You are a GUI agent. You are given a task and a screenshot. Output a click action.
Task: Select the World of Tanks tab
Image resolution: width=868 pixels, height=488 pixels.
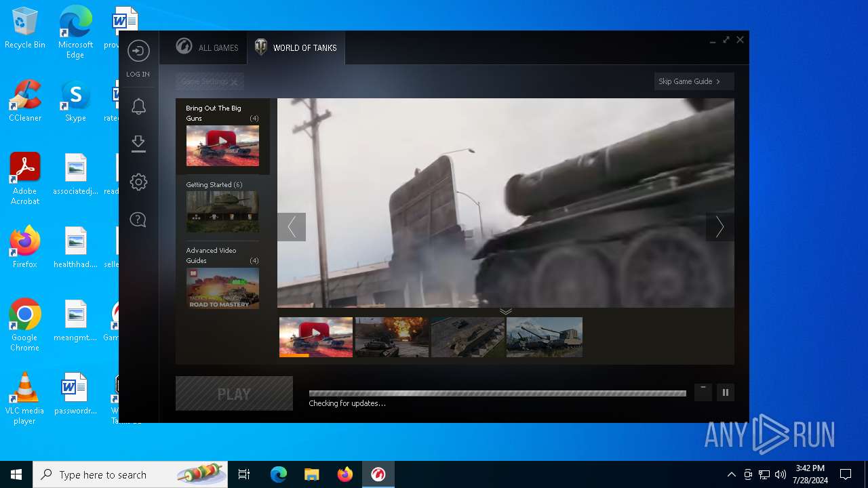tap(296, 47)
